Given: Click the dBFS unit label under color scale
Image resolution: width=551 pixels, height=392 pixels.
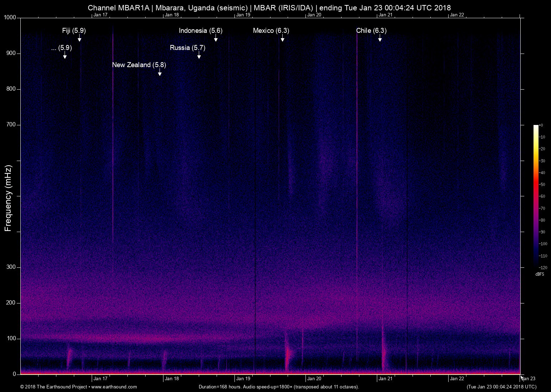Looking at the screenshot, I should click(540, 274).
